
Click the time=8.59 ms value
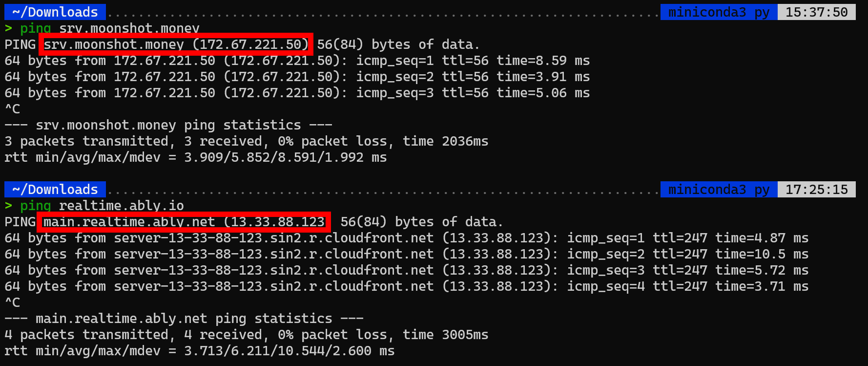tap(543, 61)
